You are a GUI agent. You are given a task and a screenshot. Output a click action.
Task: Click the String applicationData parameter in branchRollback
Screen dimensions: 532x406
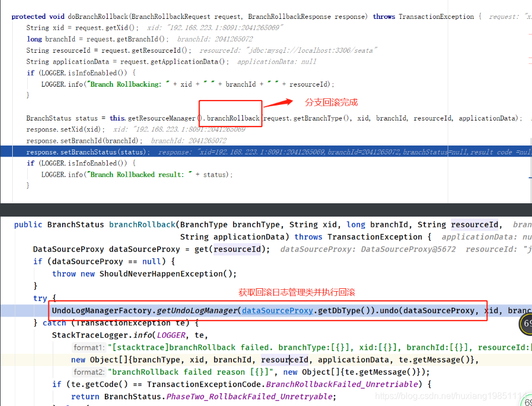232,237
